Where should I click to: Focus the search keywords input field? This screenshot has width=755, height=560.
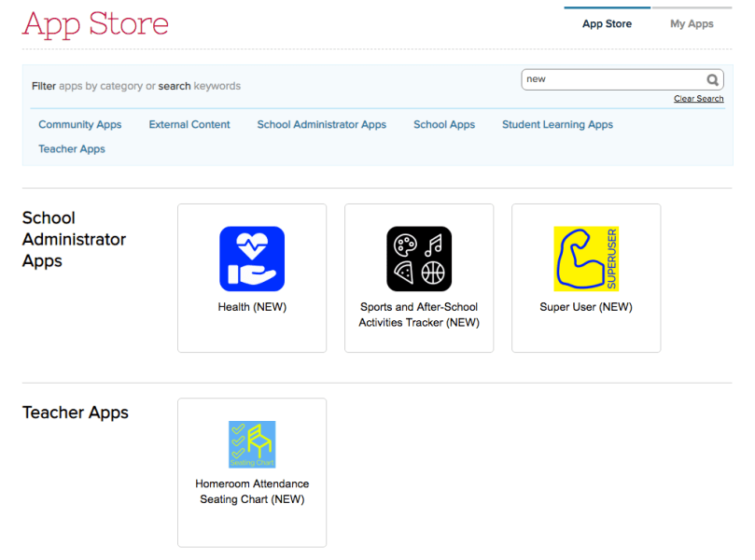pyautogui.click(x=611, y=80)
